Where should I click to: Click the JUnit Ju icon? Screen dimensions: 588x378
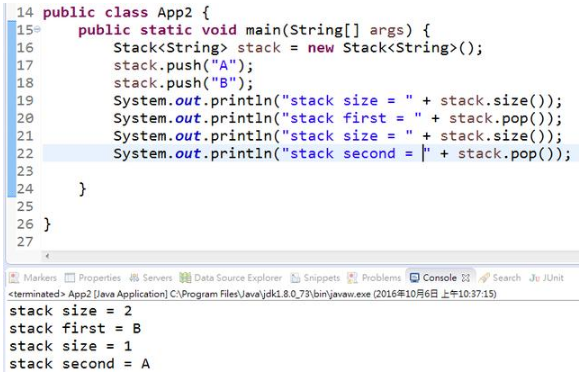(534, 278)
